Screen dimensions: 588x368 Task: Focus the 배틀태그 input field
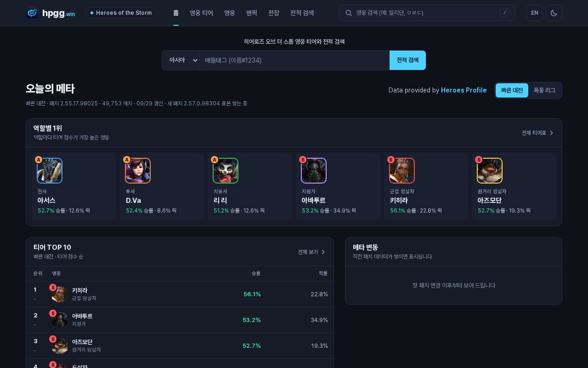point(294,60)
